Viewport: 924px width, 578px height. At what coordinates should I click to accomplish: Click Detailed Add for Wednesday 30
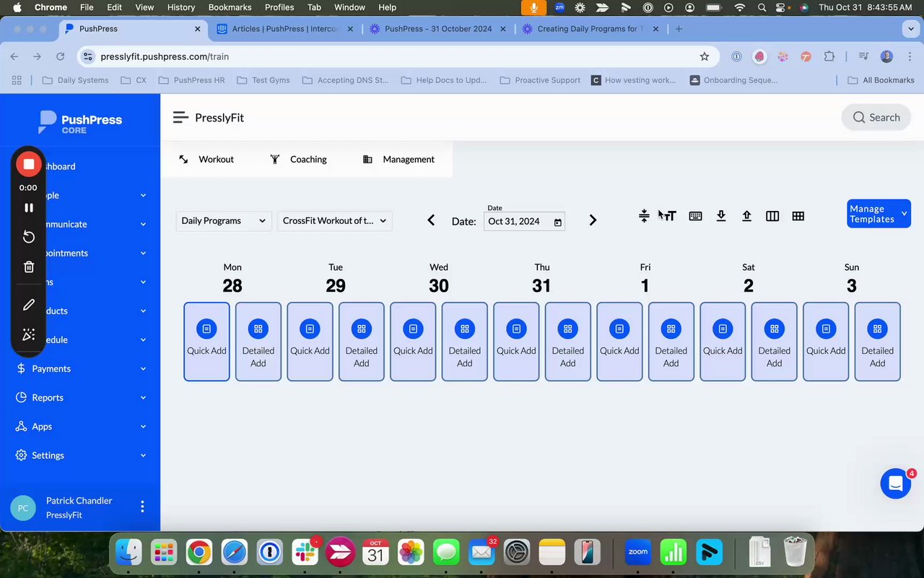click(x=465, y=342)
